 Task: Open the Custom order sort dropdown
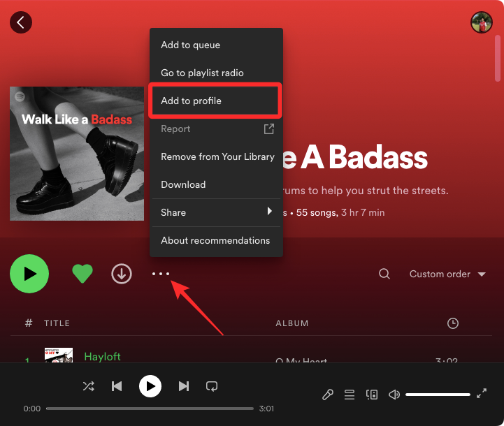coord(447,274)
